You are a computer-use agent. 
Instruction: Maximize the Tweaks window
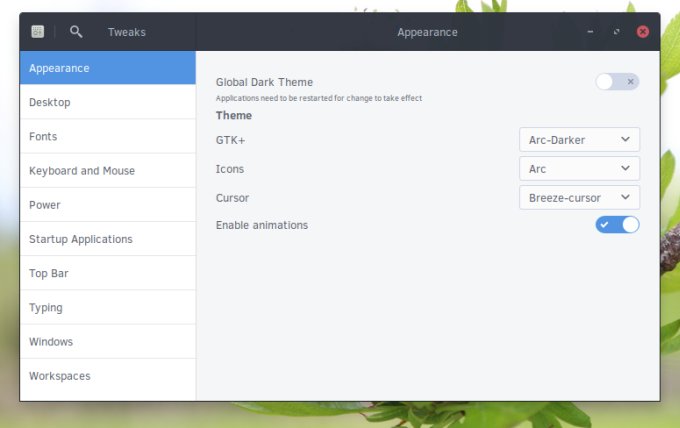point(616,32)
